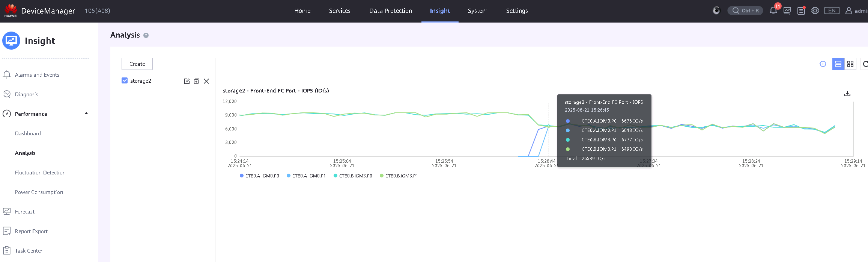Toggle the CTE0.B.IOM3.P0 legend series
Image resolution: width=868 pixels, height=262 pixels.
click(x=353, y=176)
